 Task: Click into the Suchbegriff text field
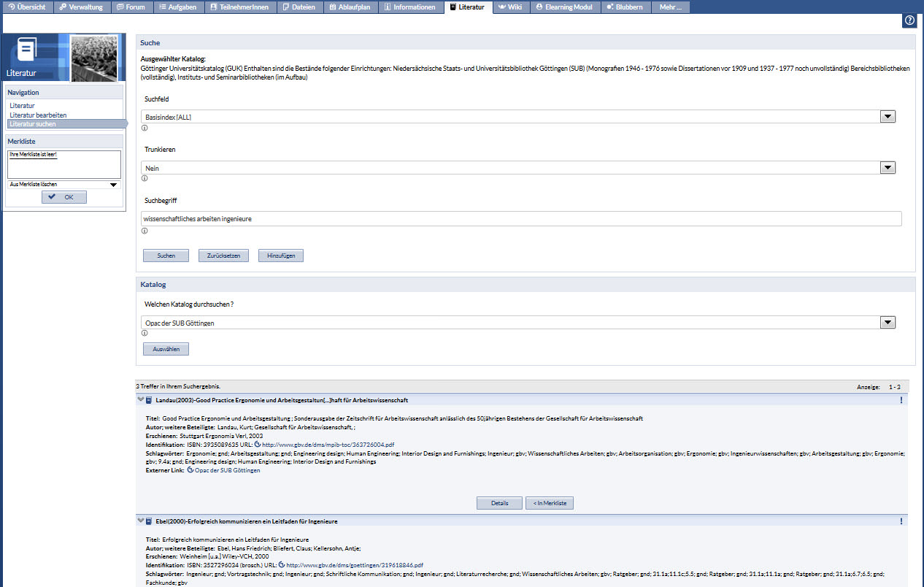click(521, 218)
